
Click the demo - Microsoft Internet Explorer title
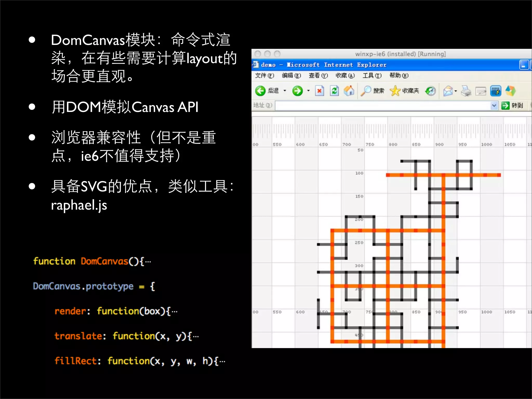point(324,65)
